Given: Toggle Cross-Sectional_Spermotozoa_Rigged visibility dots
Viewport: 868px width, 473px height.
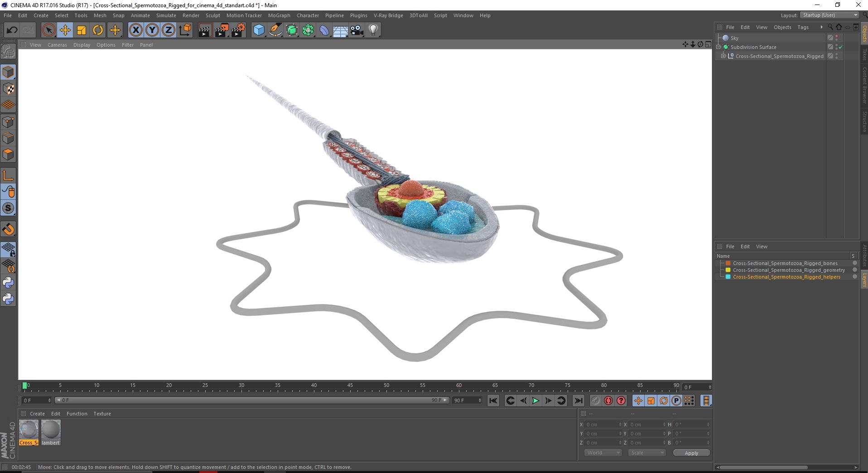Looking at the screenshot, I should tap(837, 56).
